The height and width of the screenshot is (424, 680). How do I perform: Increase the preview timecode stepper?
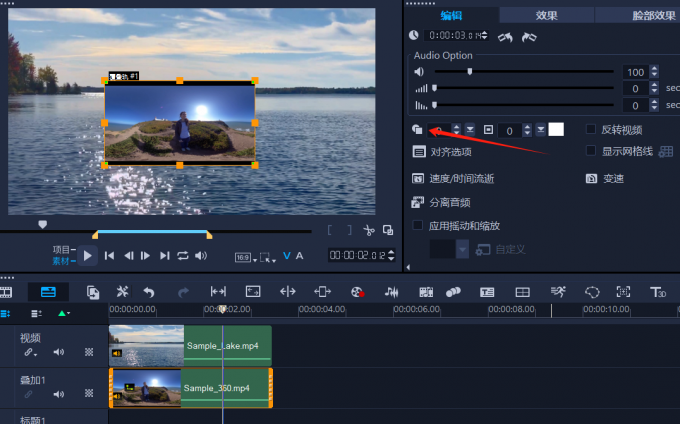coord(391,252)
